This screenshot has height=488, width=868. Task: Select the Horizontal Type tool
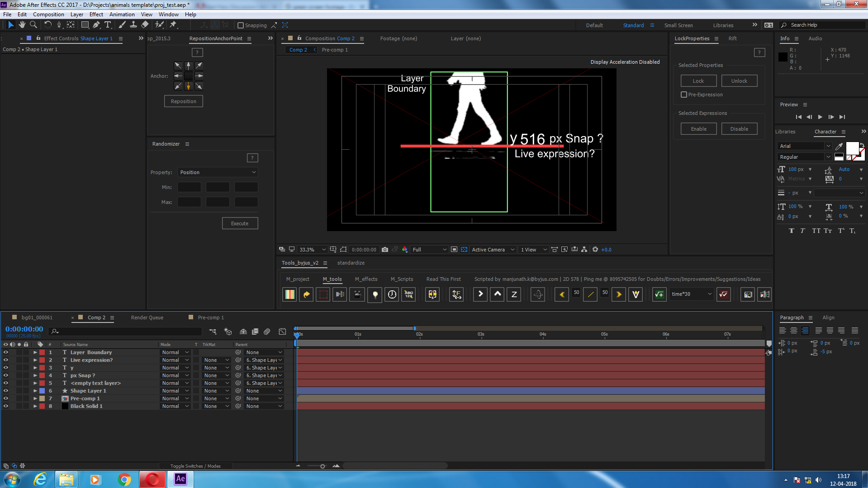(108, 25)
